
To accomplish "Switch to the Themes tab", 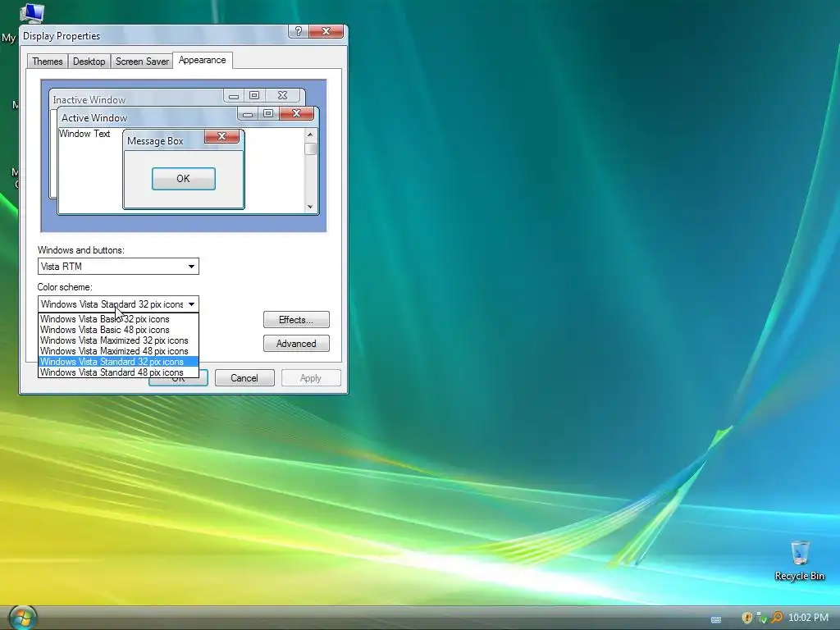I will (47, 61).
